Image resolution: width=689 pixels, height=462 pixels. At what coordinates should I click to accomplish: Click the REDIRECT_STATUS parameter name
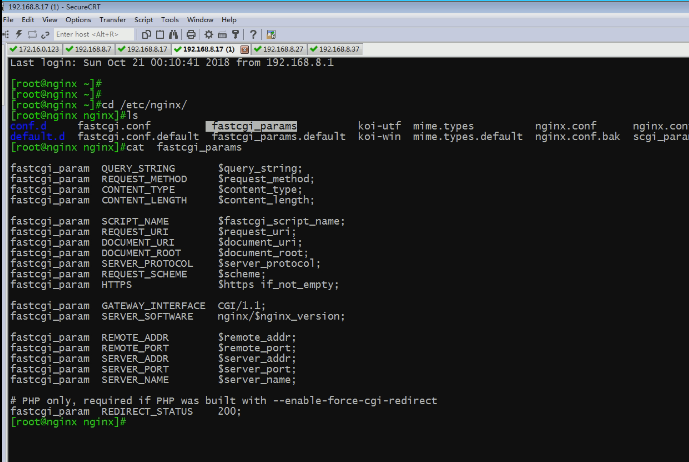(147, 411)
